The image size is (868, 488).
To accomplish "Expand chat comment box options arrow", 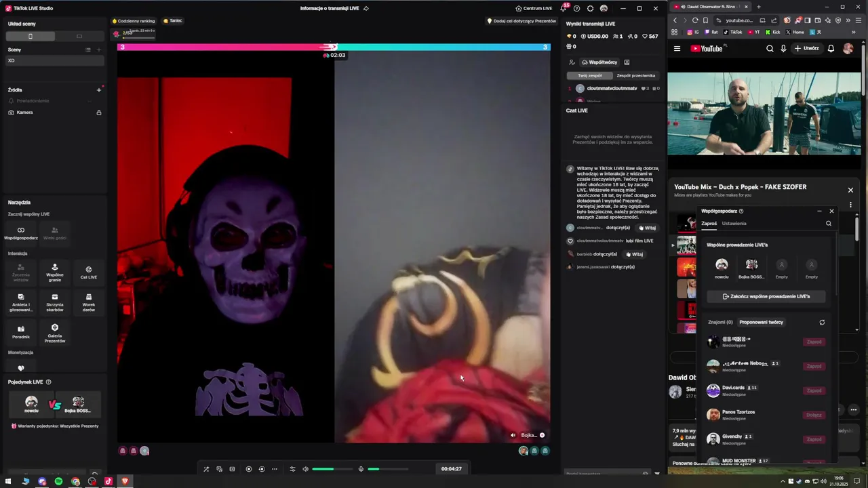I will (x=656, y=473).
